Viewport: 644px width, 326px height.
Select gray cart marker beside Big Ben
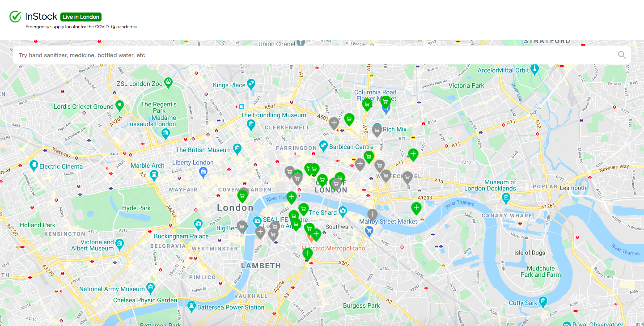point(242,227)
